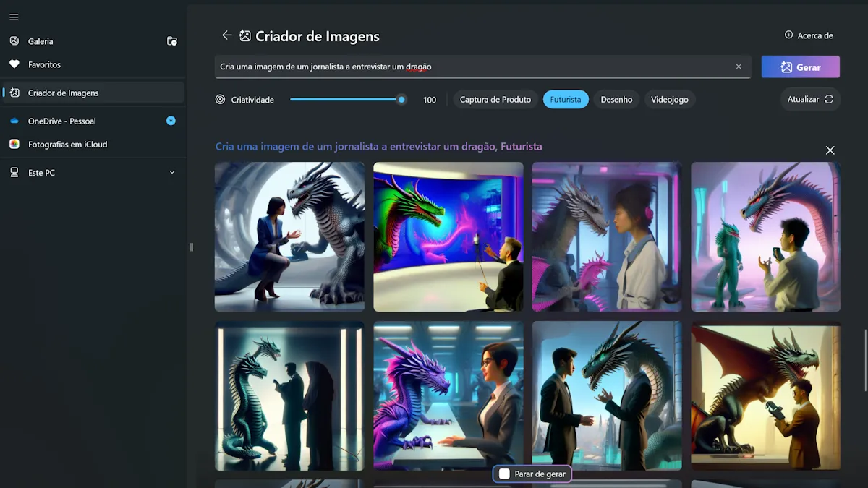
Task: Enable the Captura de Produto style
Action: 495,100
